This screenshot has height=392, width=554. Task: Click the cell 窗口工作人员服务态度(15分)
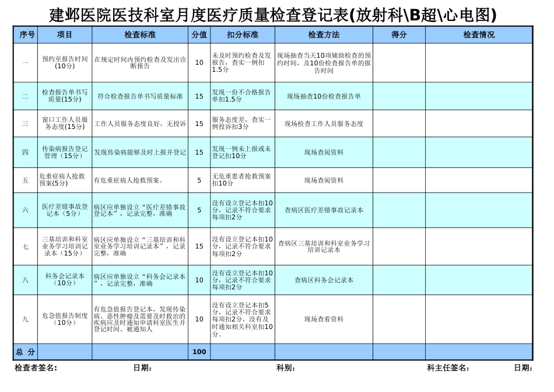pos(65,123)
